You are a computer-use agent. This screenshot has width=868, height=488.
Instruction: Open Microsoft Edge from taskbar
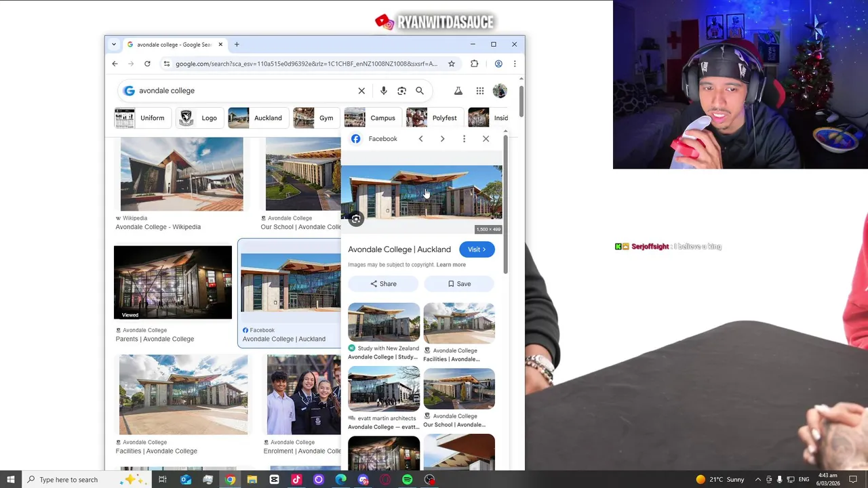coord(341,480)
